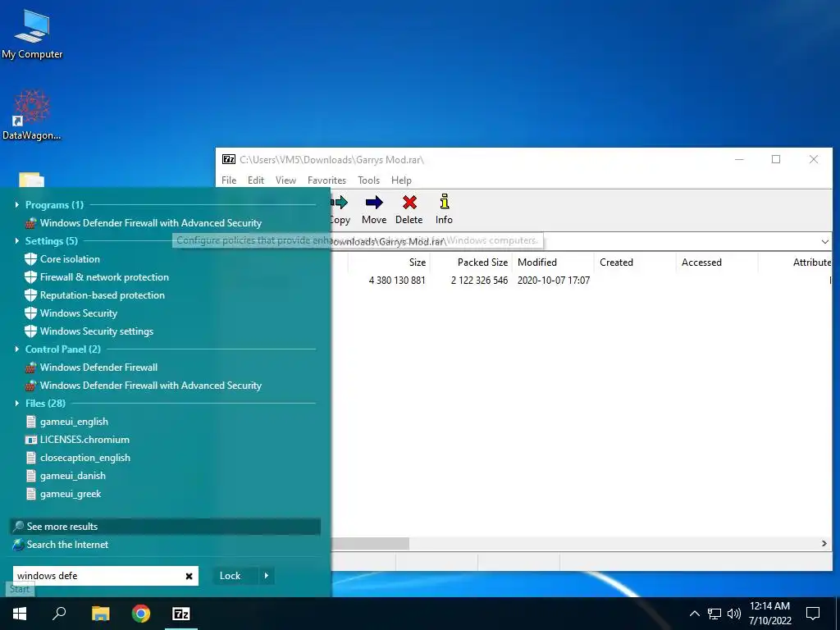
Task: Click the Lock button
Action: pyautogui.click(x=235, y=576)
